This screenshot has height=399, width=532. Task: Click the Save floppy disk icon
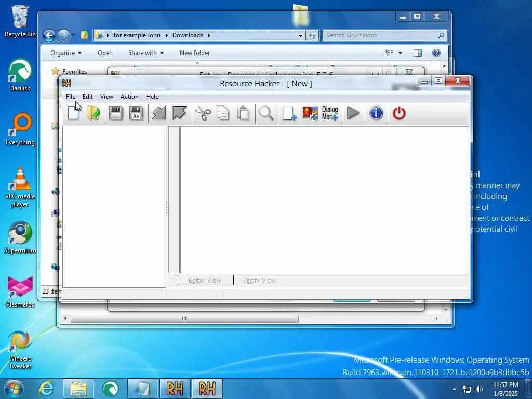pyautogui.click(x=116, y=113)
